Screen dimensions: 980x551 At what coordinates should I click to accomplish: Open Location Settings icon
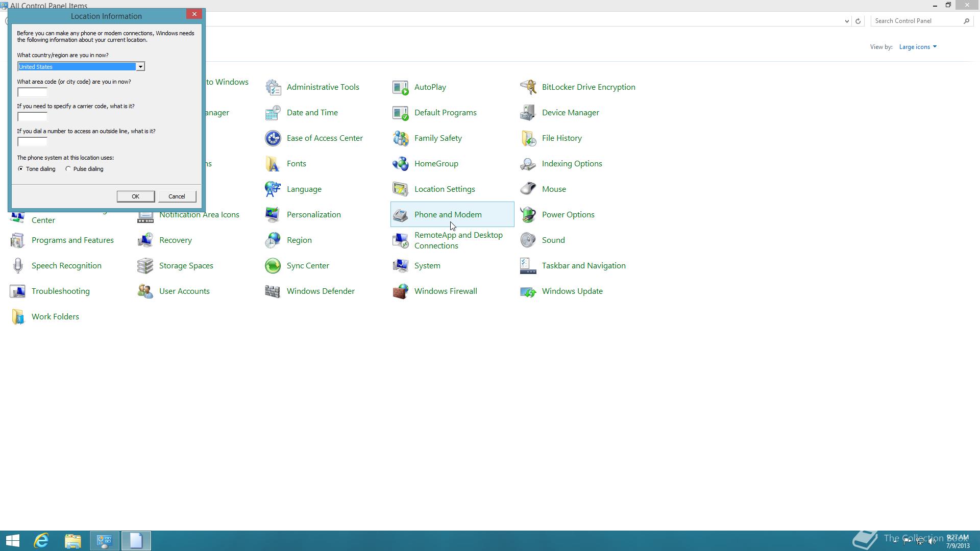(x=401, y=189)
